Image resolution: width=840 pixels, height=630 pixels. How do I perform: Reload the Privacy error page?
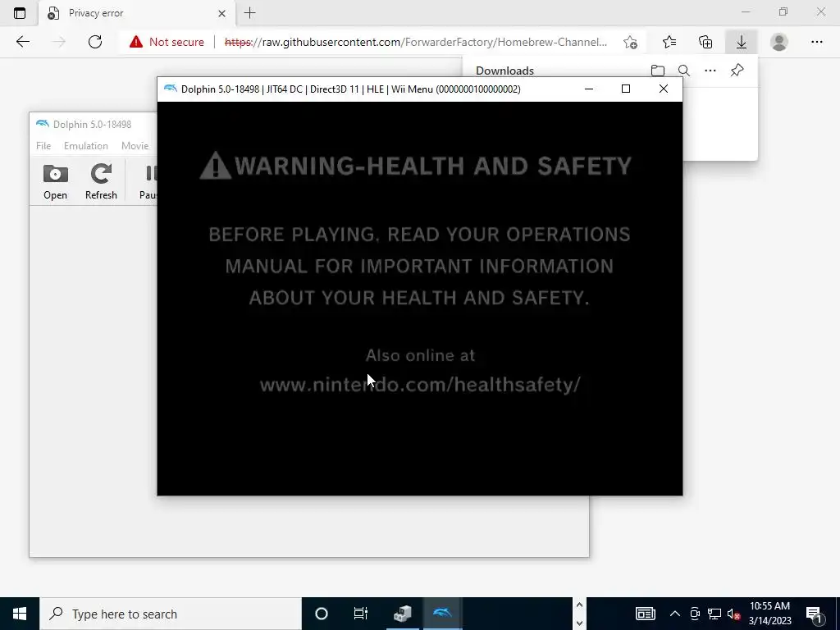pyautogui.click(x=95, y=42)
